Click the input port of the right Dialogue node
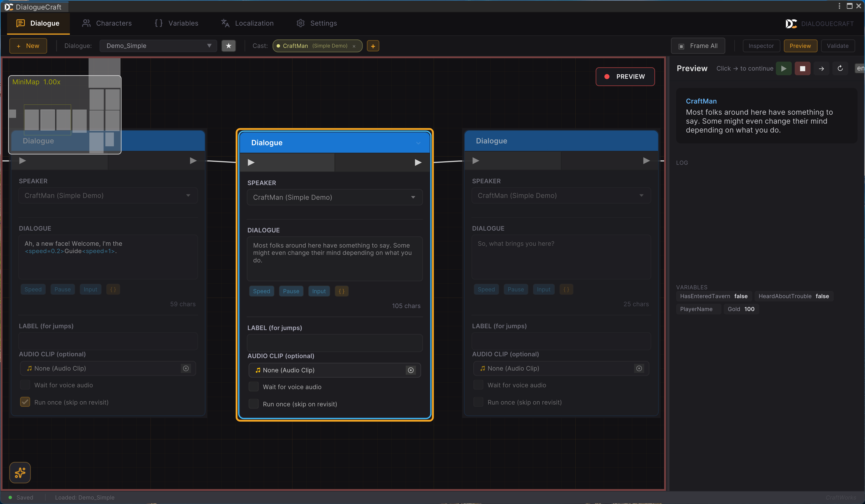 [x=476, y=160]
